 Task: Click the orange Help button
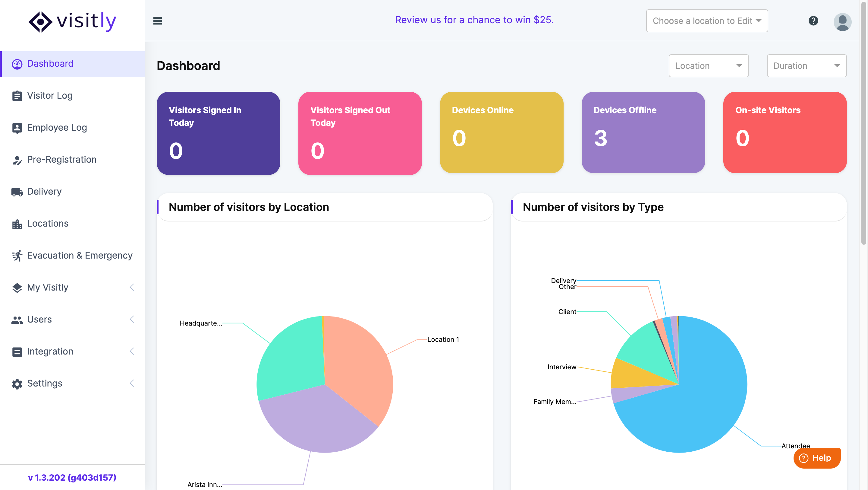point(816,458)
